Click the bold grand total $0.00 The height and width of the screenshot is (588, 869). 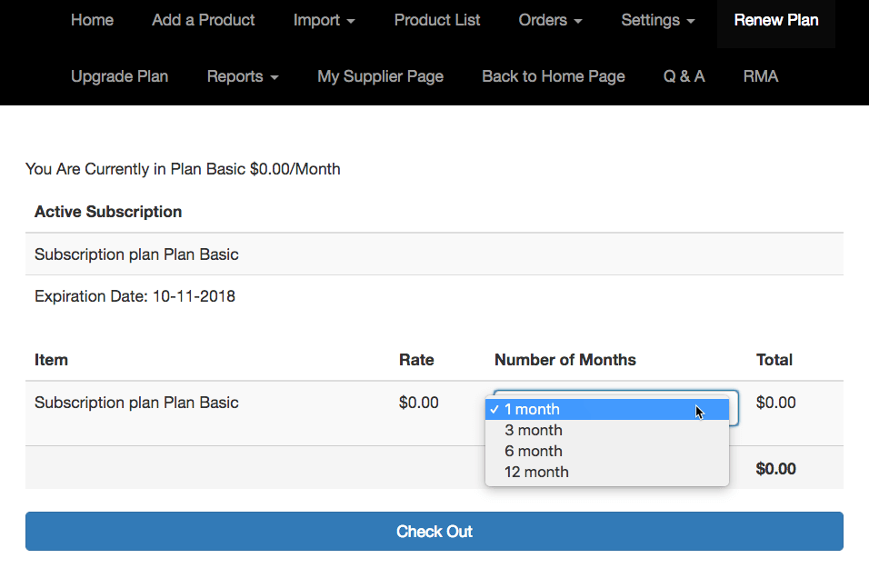775,469
